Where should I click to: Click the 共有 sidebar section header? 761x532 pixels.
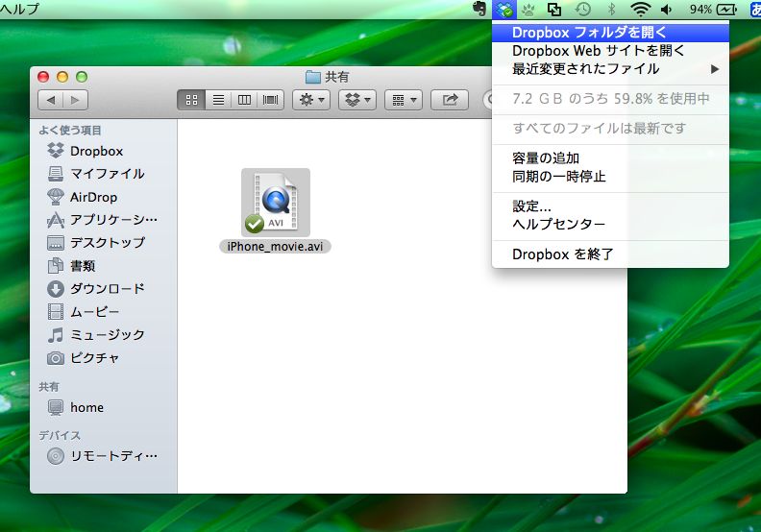coord(49,386)
